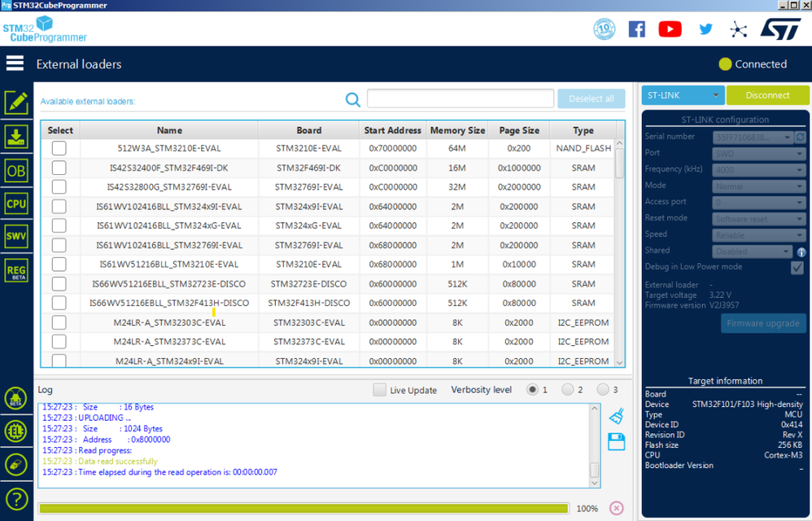Open the beta bug sidebar icon
The image size is (812, 521).
click(x=16, y=399)
